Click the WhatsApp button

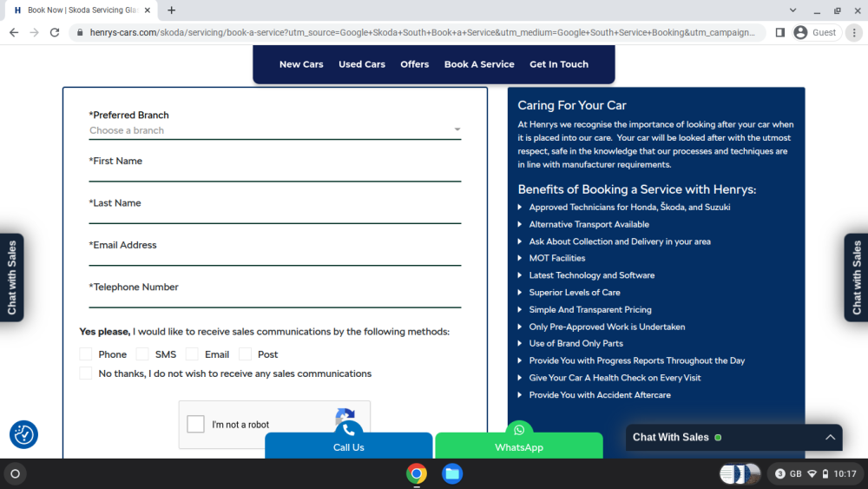click(x=519, y=446)
